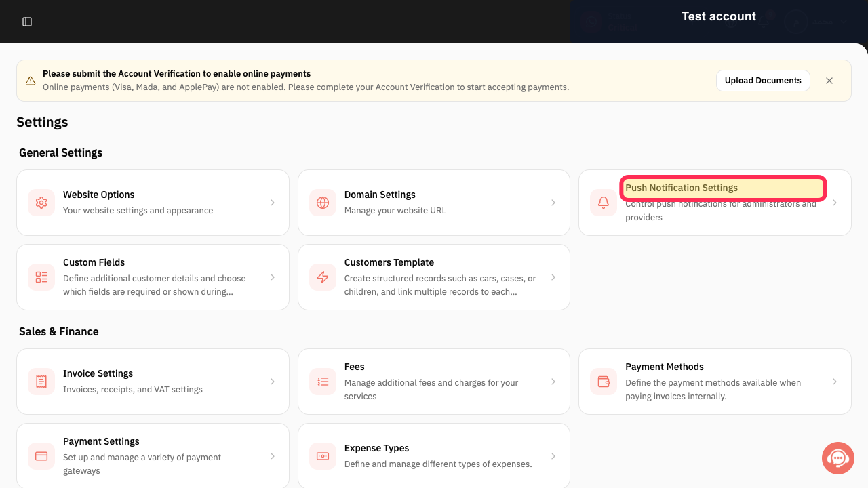Open the Custom Fields card

(153, 277)
